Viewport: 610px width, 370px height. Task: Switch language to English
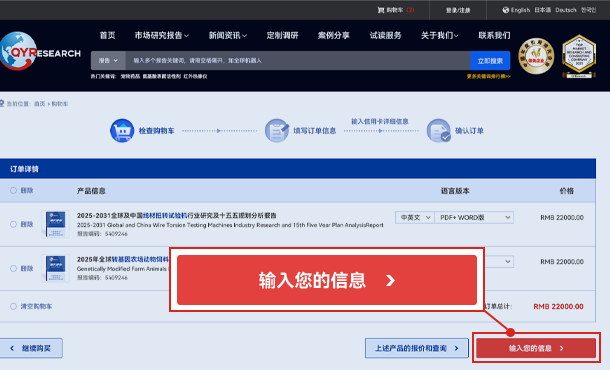coord(520,10)
